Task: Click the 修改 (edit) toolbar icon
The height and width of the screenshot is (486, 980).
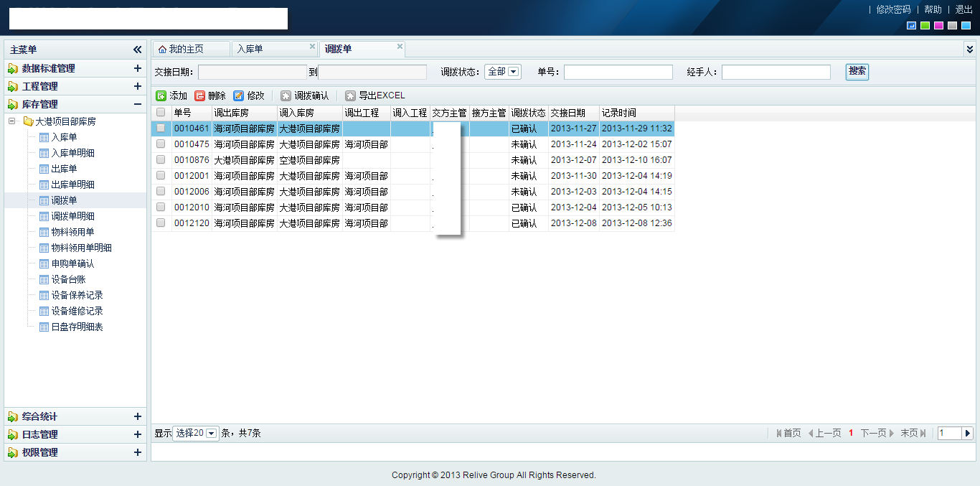Action: click(x=239, y=95)
